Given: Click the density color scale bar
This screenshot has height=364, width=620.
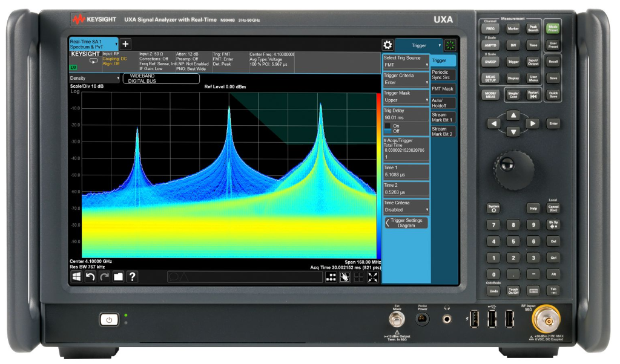Looking at the screenshot, I should pos(379,175).
